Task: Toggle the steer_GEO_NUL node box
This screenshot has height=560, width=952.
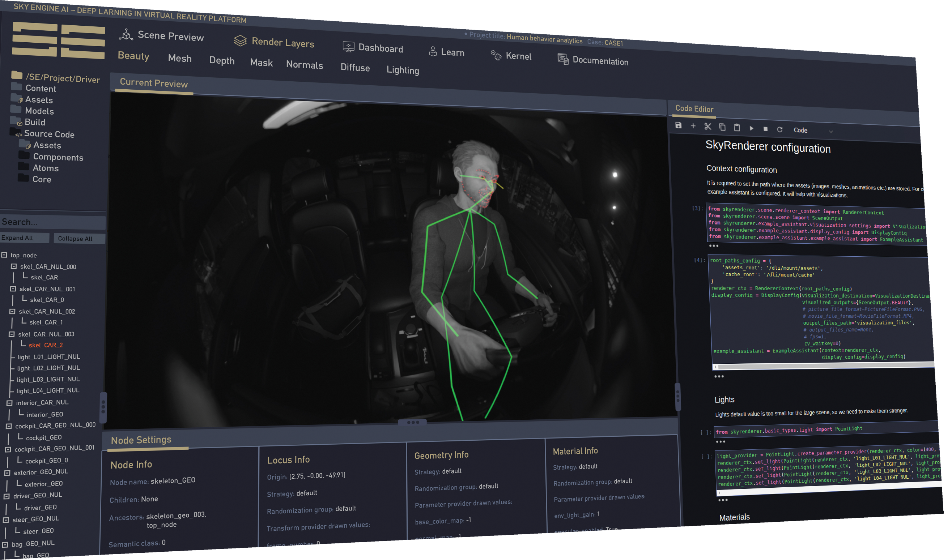Action: (6, 520)
